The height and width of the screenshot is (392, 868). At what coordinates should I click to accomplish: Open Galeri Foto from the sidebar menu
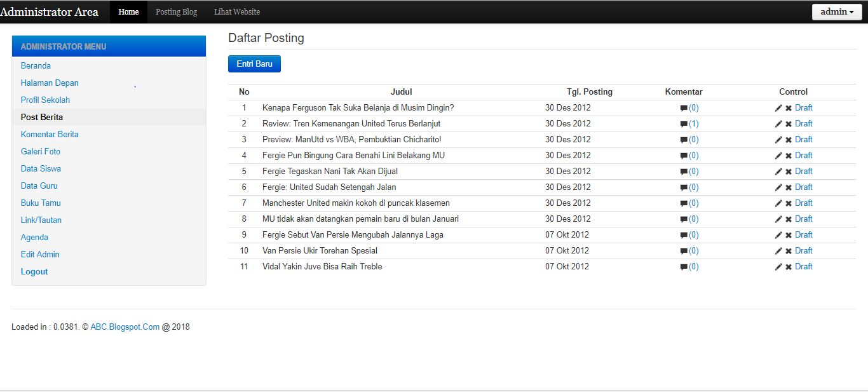(x=41, y=152)
